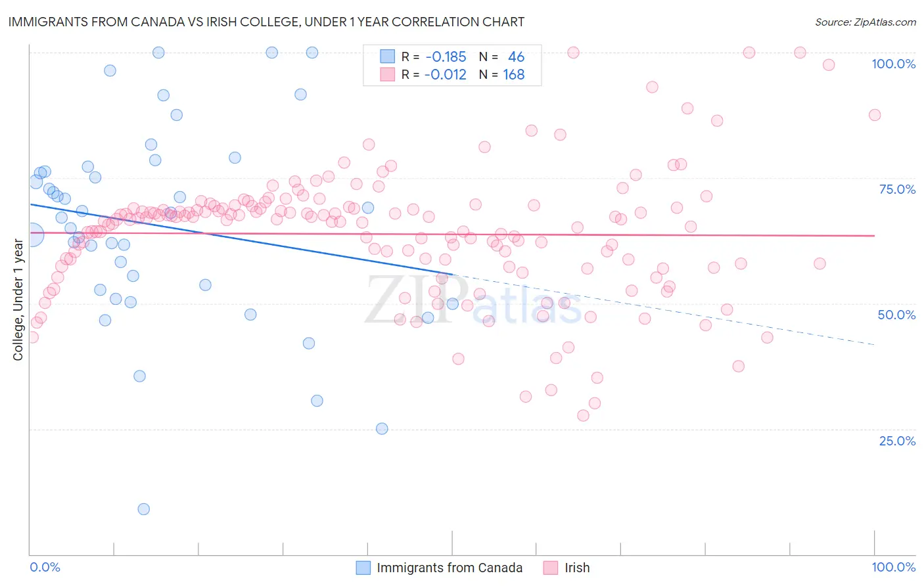
Task: Click the 25.0% y-axis label
Action: click(897, 440)
